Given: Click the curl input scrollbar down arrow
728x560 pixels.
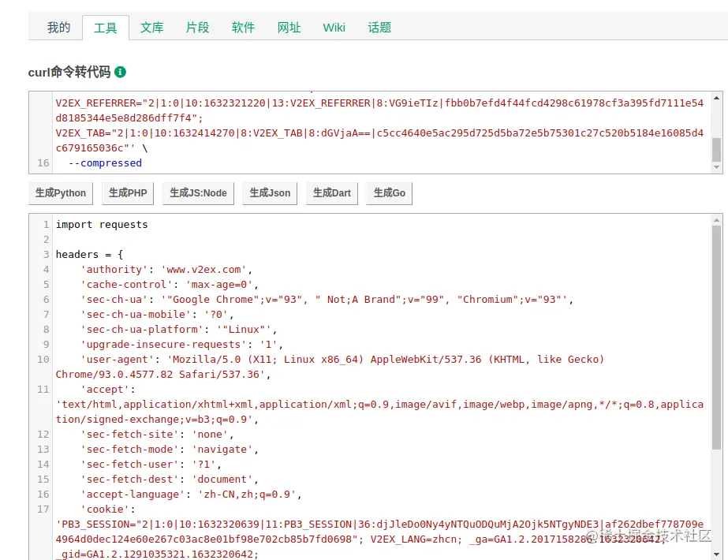Looking at the screenshot, I should click(716, 167).
